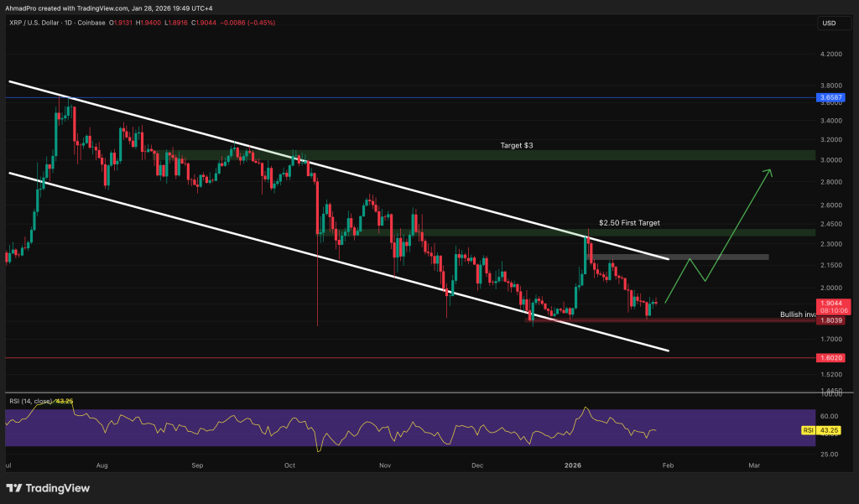Click the 'Target $3' text label
This screenshot has height=504, width=859.
click(x=518, y=146)
